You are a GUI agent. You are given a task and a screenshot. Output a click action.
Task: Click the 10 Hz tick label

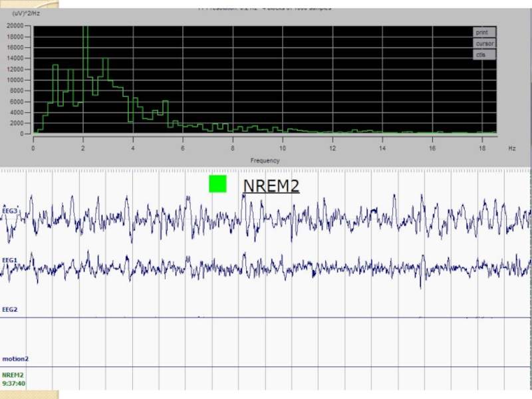282,148
